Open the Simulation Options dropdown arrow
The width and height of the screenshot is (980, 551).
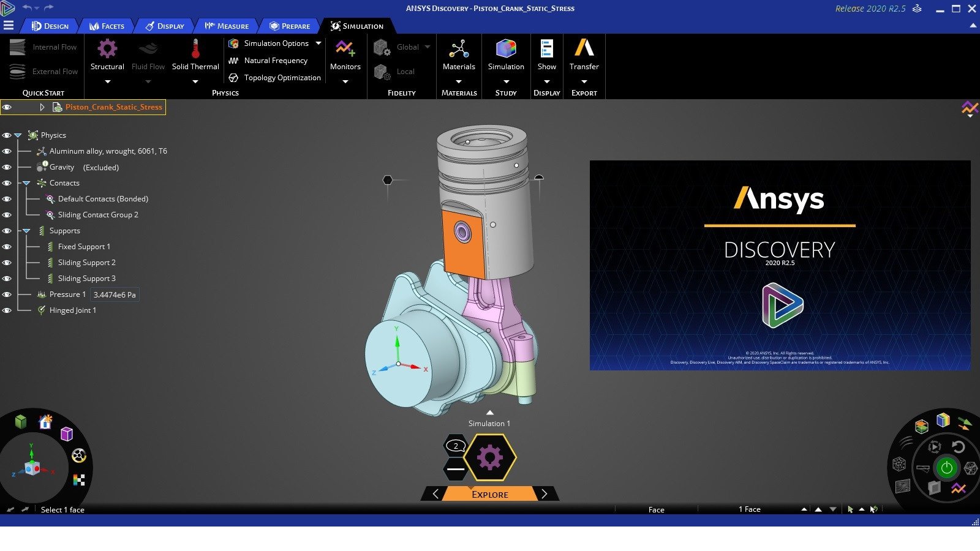tap(318, 43)
